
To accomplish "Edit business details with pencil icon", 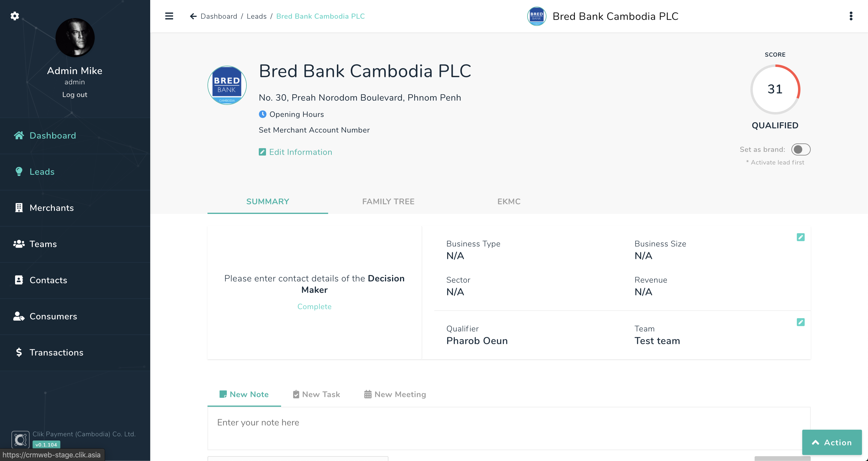I will coord(801,237).
